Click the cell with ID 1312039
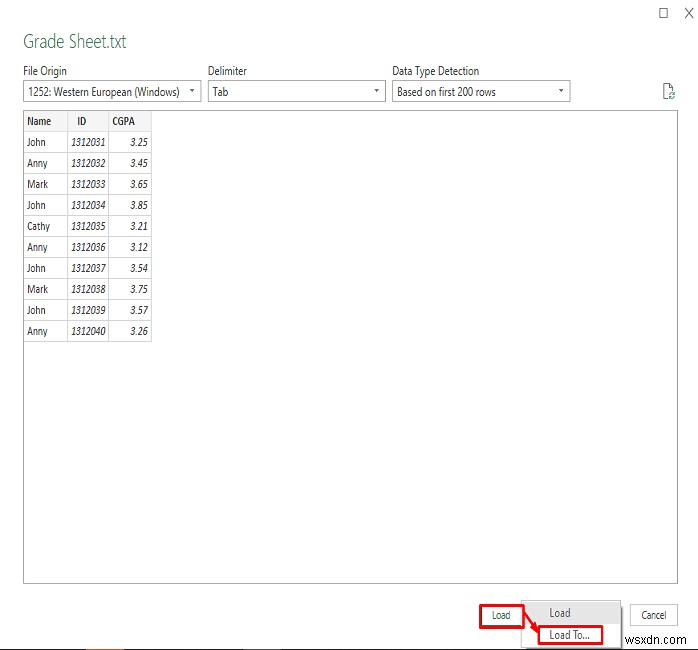This screenshot has height=650, width=698. 88,310
